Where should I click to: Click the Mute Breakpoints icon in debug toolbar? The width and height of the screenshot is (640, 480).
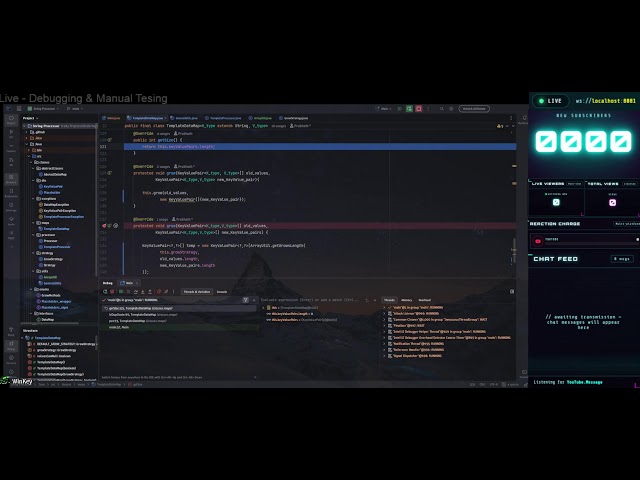coord(166,291)
